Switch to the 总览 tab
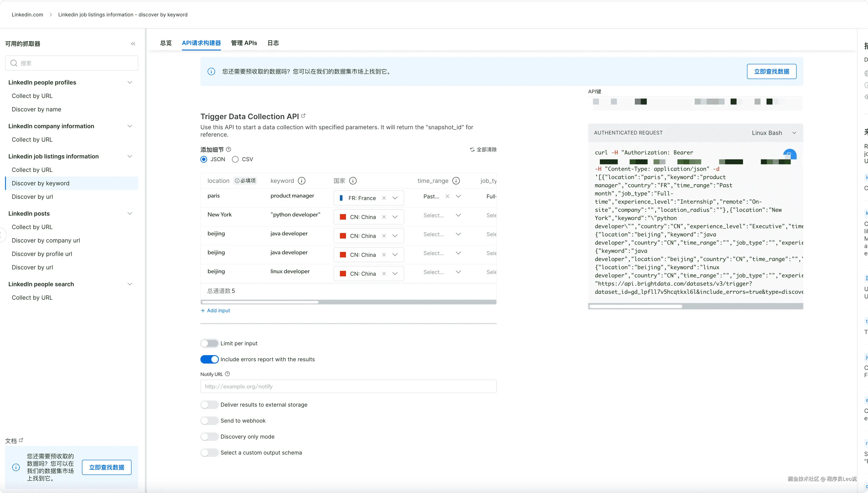 click(166, 43)
